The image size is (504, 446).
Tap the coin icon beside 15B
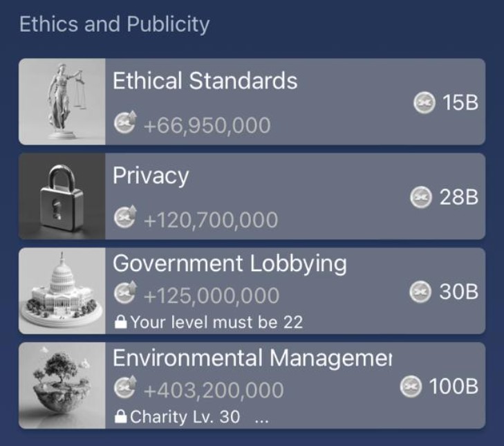[424, 102]
